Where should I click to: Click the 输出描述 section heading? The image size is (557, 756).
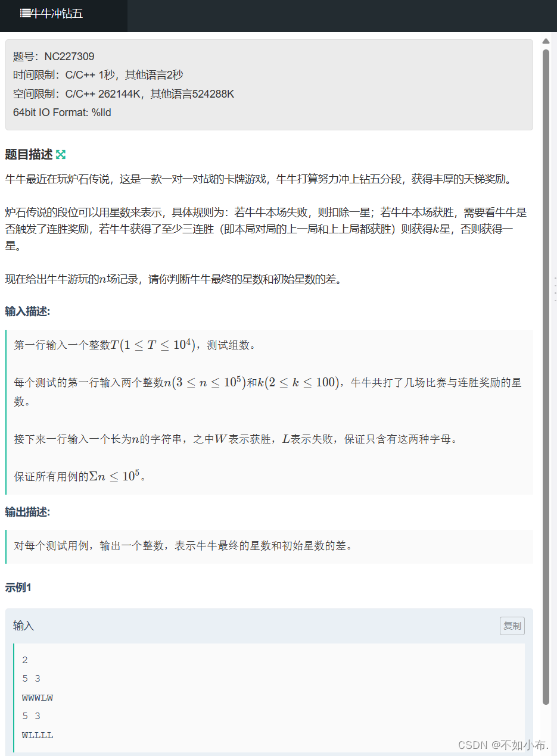click(28, 512)
